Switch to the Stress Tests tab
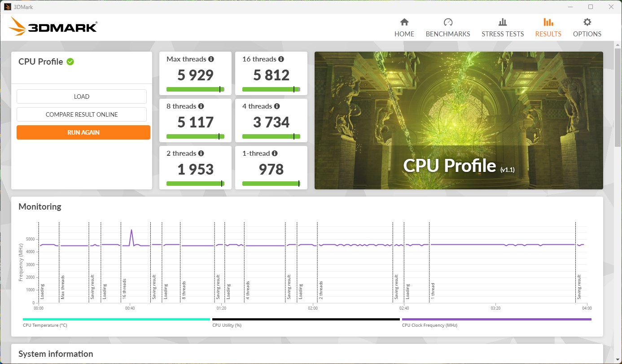622x364 pixels. pos(502,28)
